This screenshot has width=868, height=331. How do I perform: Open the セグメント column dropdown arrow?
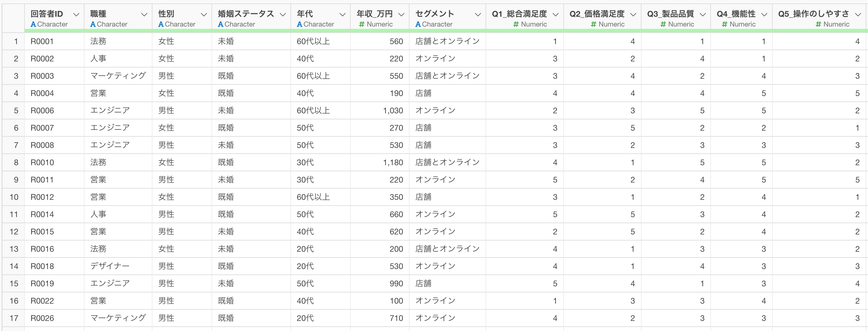[478, 14]
